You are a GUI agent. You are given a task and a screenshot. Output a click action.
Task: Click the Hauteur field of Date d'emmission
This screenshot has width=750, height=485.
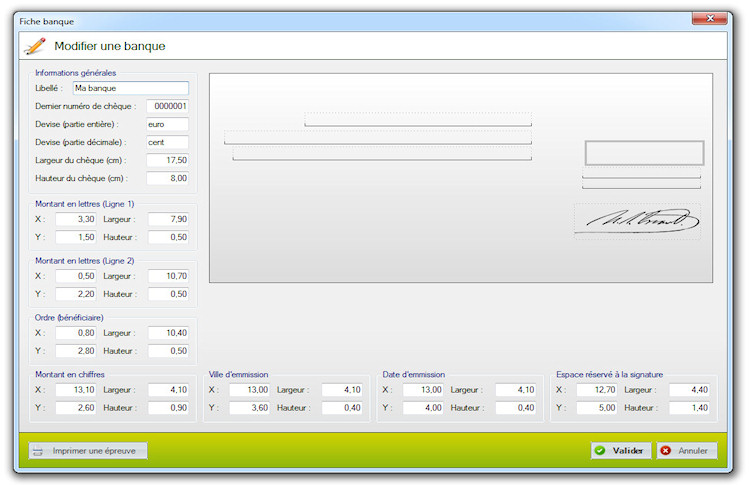coord(516,408)
